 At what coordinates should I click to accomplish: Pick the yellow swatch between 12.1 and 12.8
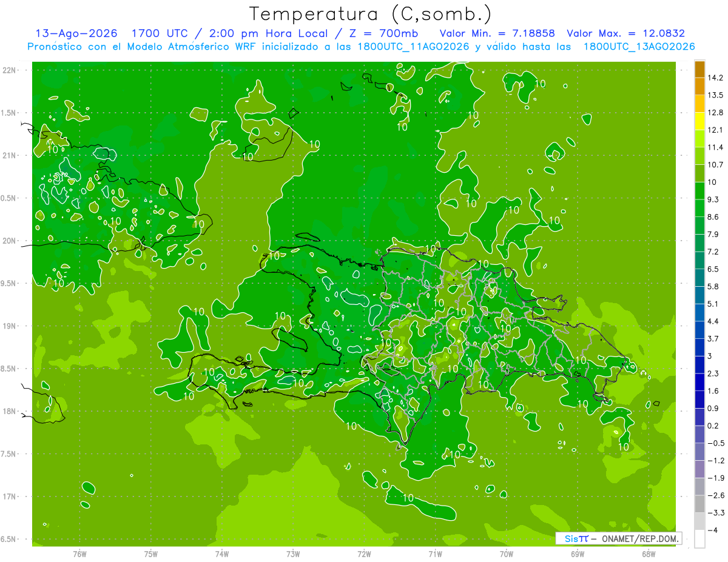click(699, 121)
